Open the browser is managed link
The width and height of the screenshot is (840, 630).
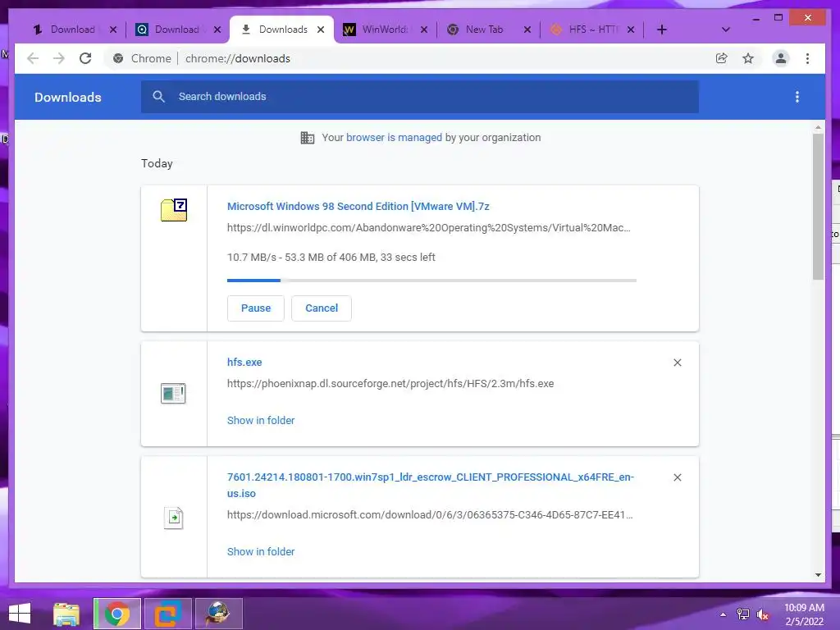tap(394, 138)
